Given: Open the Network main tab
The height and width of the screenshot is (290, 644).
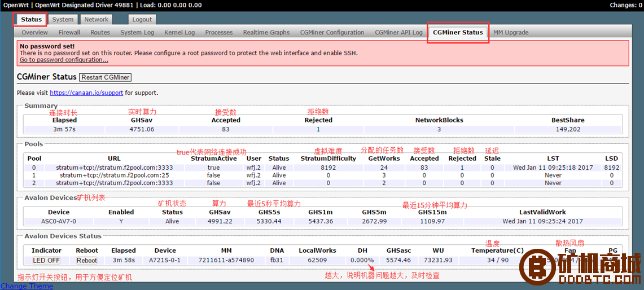Looking at the screenshot, I should coord(97,19).
